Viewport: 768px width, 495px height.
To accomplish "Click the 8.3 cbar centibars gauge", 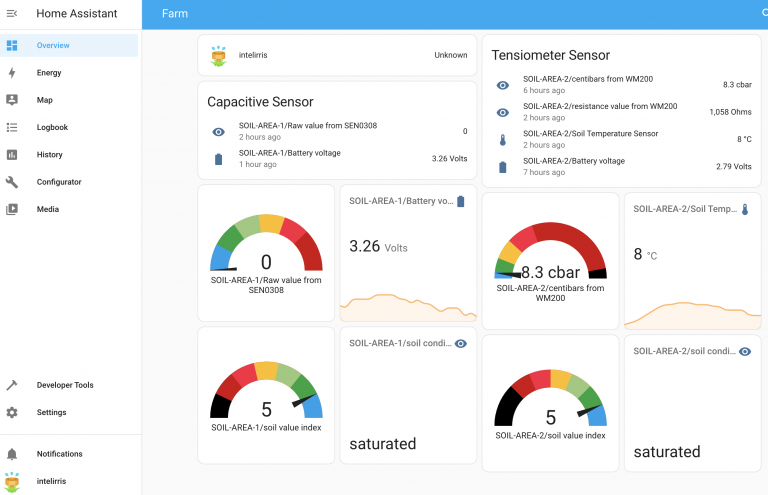I will pyautogui.click(x=550, y=262).
